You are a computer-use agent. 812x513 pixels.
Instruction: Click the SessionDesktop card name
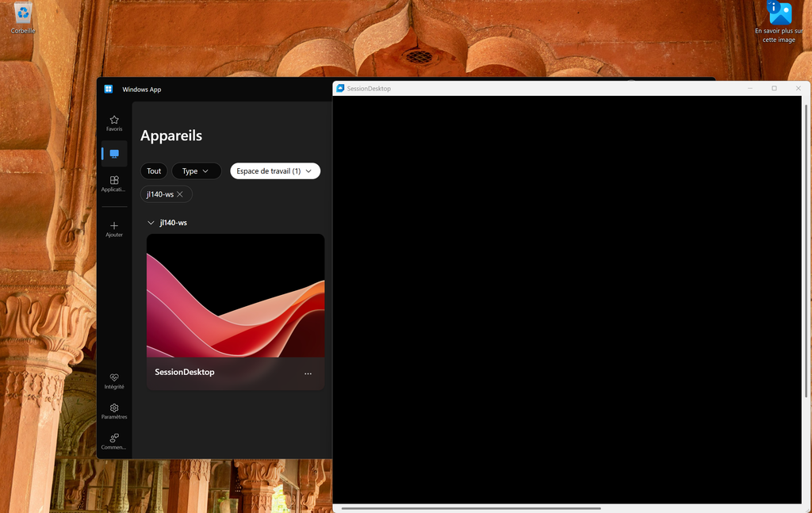click(184, 372)
